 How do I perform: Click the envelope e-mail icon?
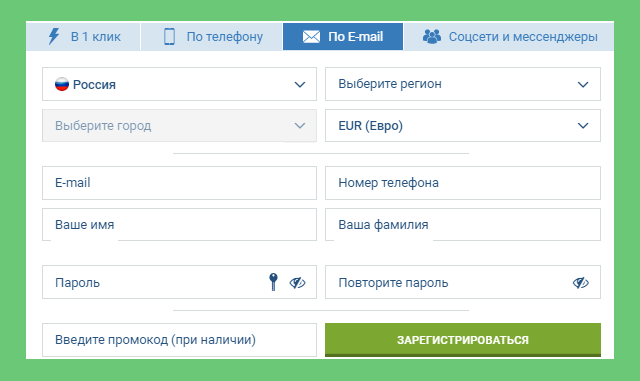pyautogui.click(x=311, y=37)
